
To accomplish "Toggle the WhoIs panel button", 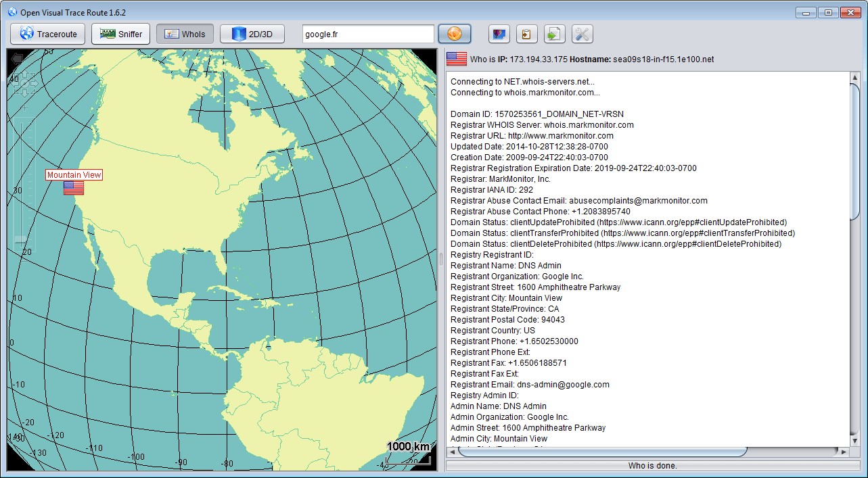I will coord(185,34).
